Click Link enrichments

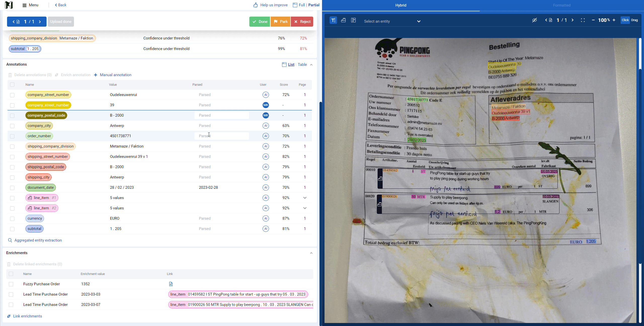25,316
